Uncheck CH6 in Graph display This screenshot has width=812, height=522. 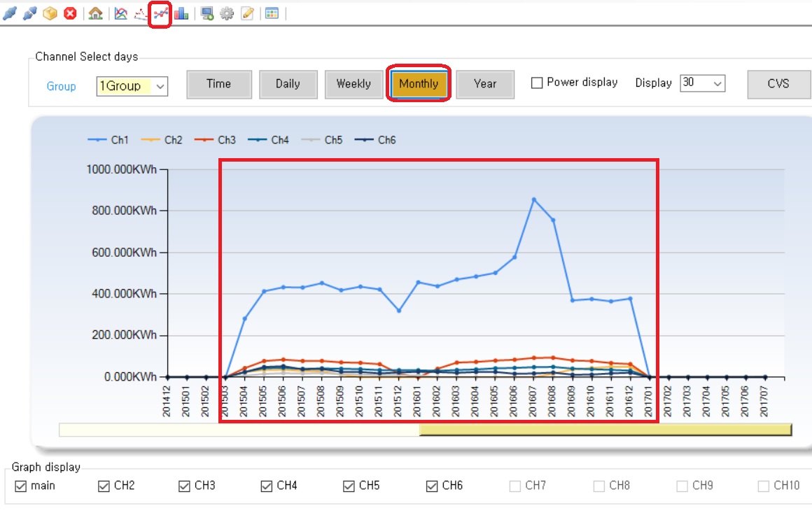(x=432, y=486)
